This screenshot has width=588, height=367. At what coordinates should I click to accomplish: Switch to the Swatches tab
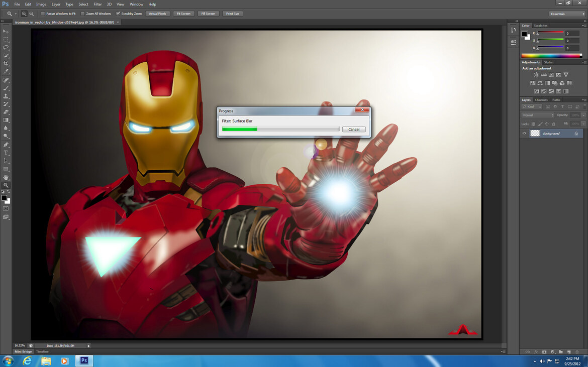(x=540, y=26)
